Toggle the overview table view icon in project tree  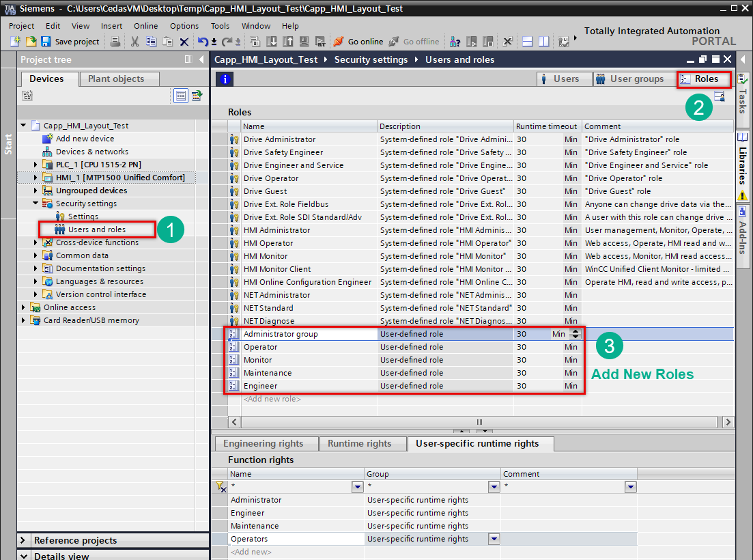coord(180,96)
